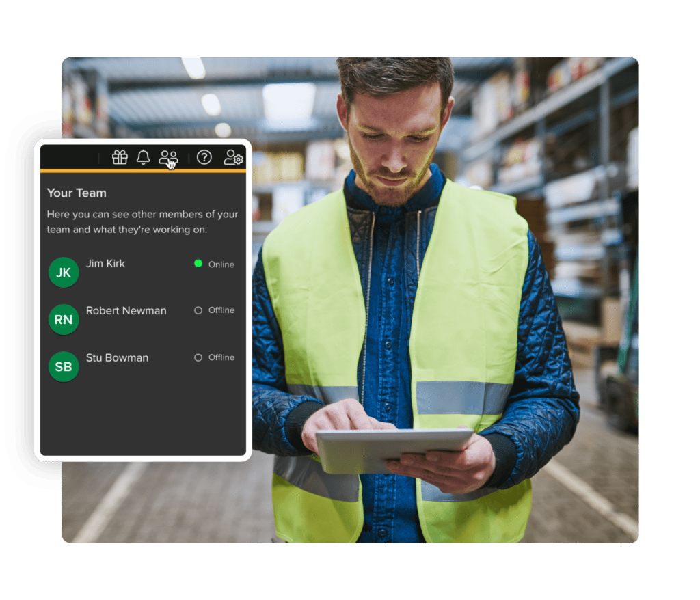Click the Online label beside Jim Kirk
The width and height of the screenshot is (700, 600).
pyautogui.click(x=221, y=264)
